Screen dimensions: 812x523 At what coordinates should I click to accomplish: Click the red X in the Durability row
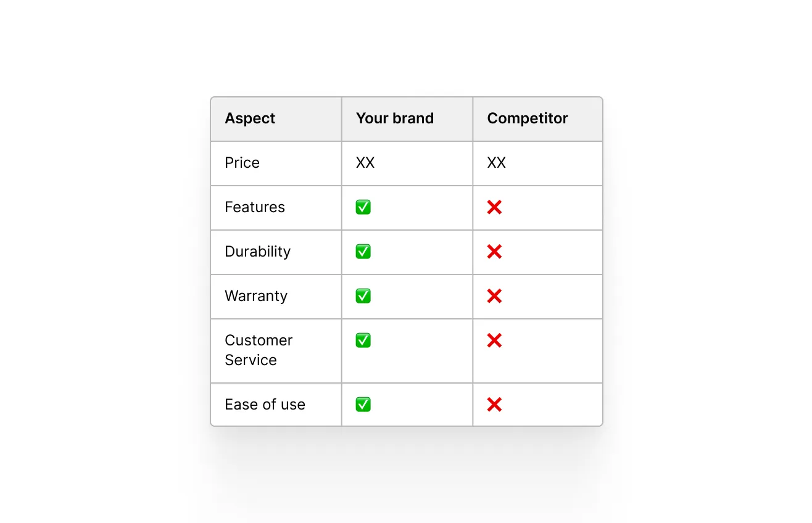pyautogui.click(x=494, y=252)
